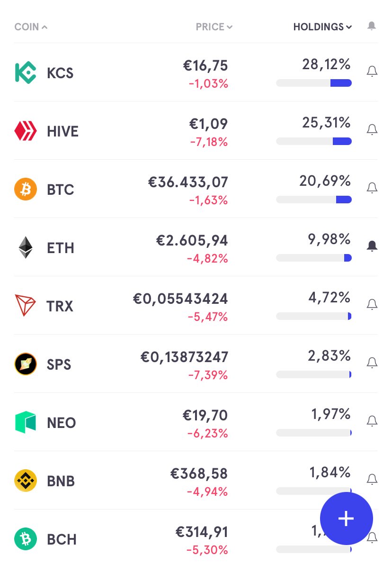Open the SPS coin icon
Screen dimensions: 392x564
[26, 364]
